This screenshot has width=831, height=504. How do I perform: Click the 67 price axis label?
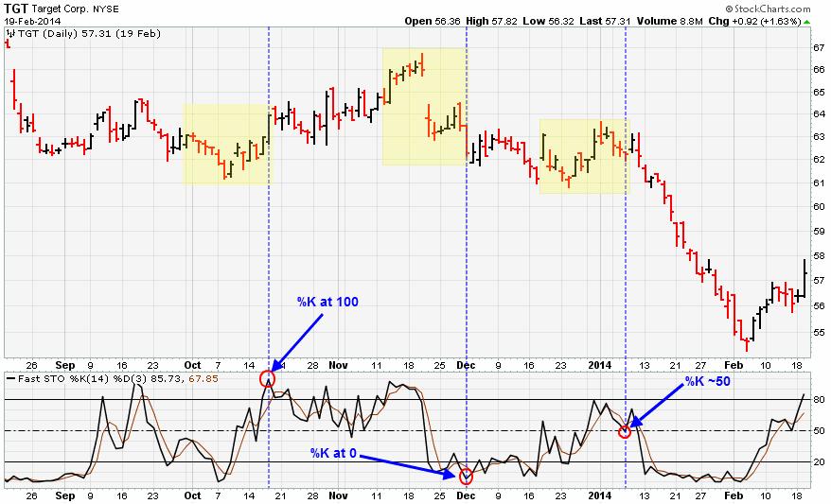click(x=819, y=47)
